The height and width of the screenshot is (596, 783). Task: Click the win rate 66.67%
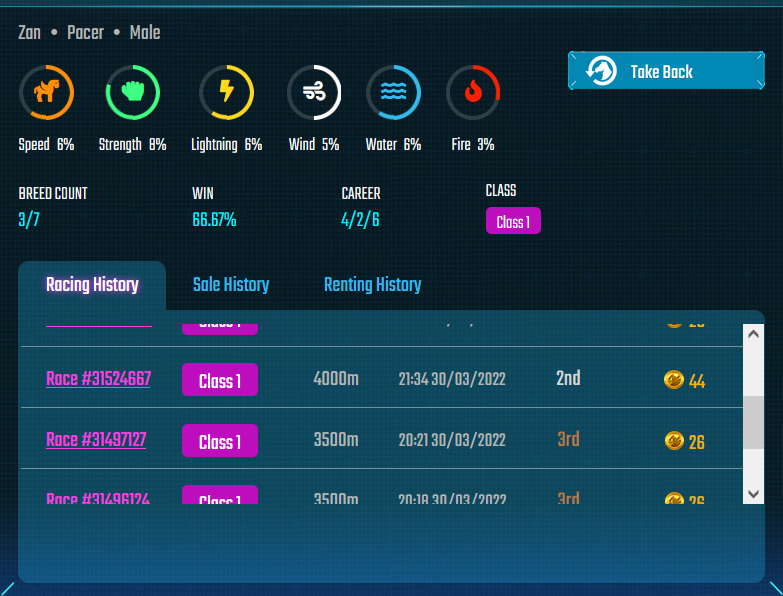[214, 220]
